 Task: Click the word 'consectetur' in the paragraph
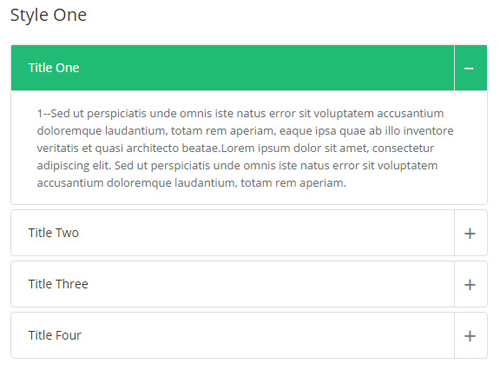click(x=403, y=148)
